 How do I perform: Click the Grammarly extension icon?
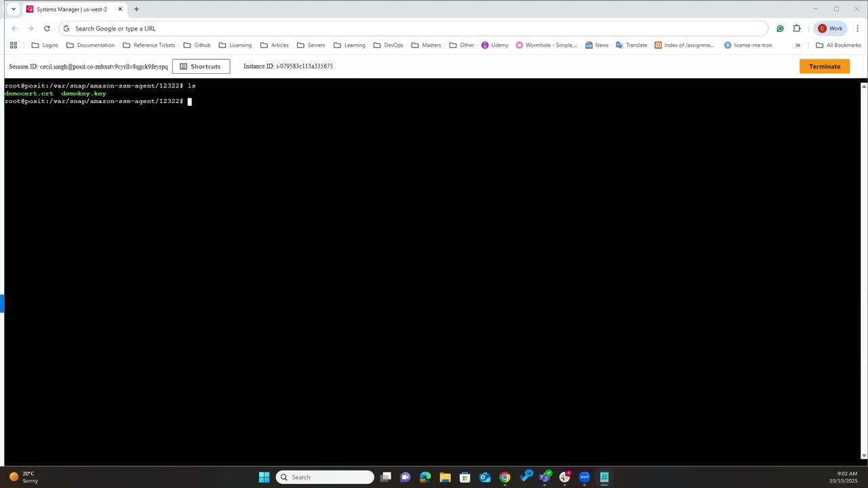(780, 28)
